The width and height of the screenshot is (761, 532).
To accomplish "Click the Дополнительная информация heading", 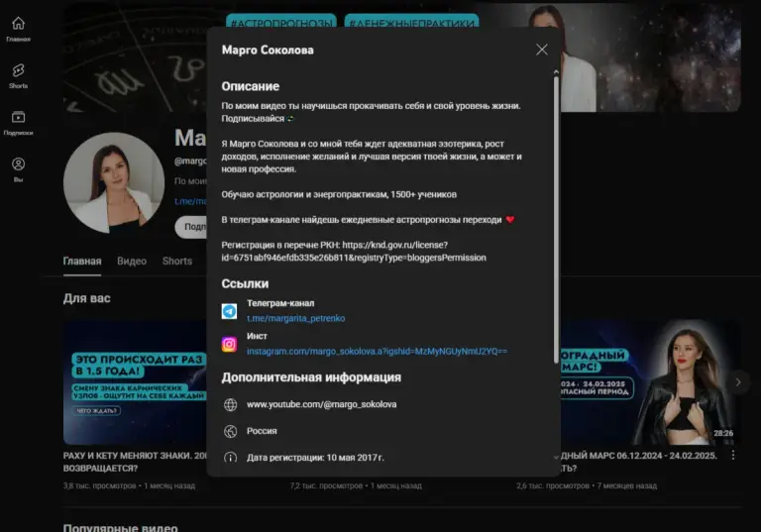I will [311, 377].
